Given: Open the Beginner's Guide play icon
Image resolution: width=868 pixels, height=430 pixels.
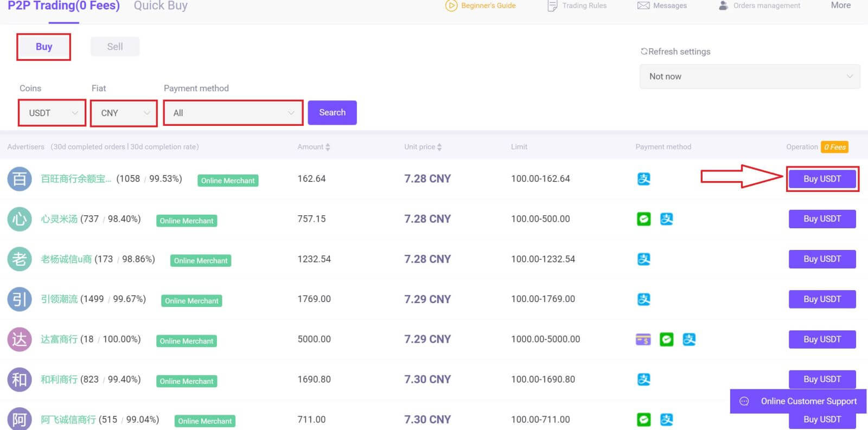Looking at the screenshot, I should (x=451, y=6).
